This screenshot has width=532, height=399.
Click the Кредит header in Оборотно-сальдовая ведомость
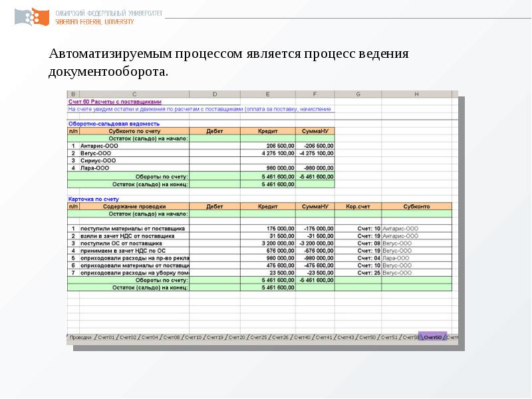(267, 131)
